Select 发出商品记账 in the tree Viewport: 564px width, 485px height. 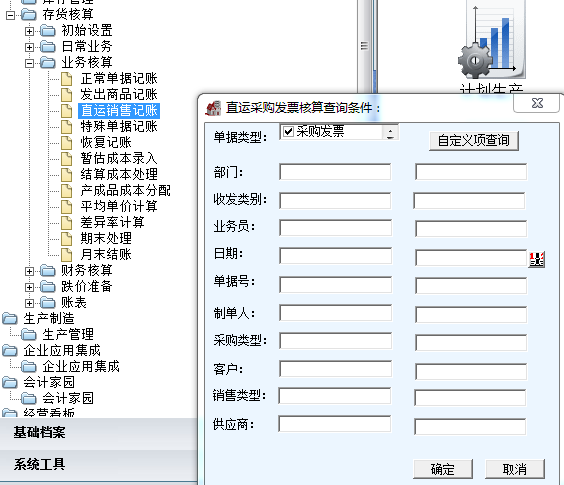(119, 94)
